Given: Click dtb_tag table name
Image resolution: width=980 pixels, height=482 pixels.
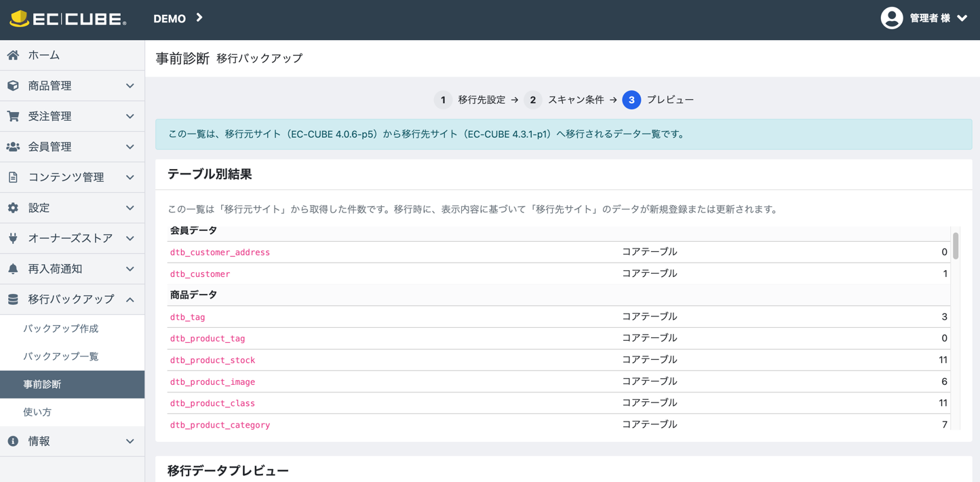Looking at the screenshot, I should pyautogui.click(x=188, y=317).
